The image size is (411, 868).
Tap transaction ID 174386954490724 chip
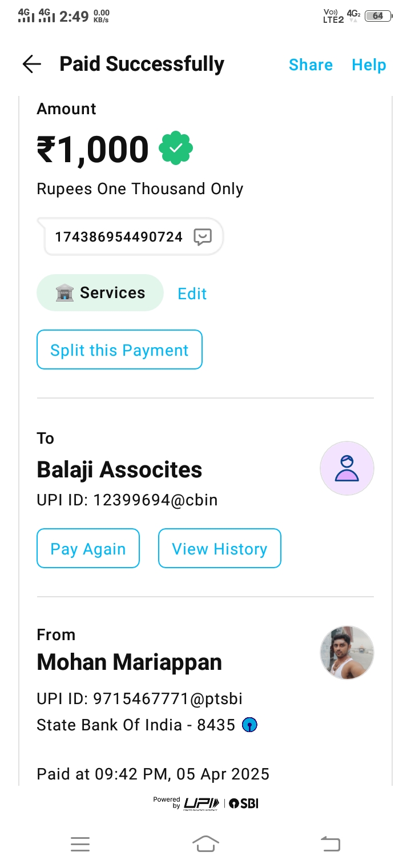[119, 237]
